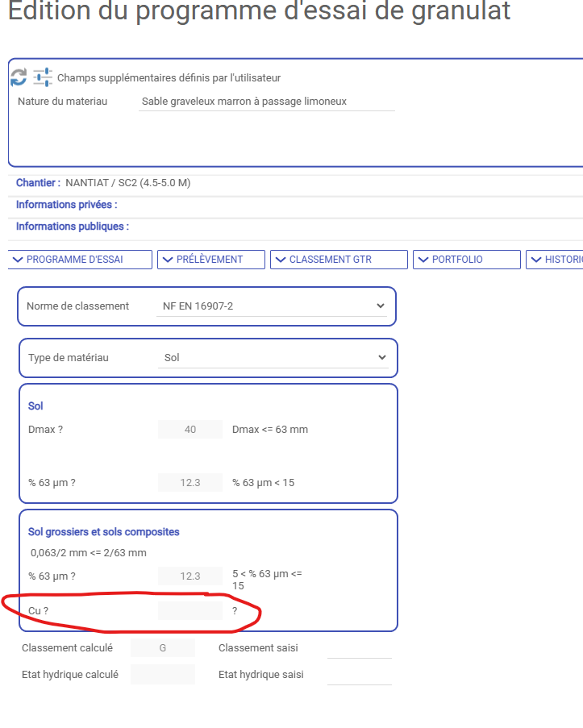Click the Nature du materiau text field
Screen dimensions: 583x728
(x=266, y=102)
